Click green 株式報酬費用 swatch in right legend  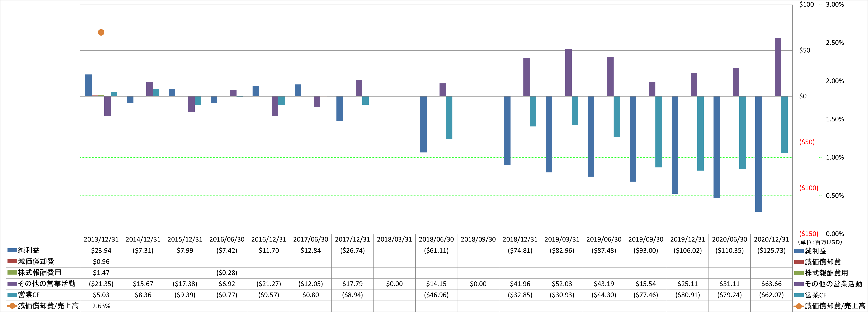799,273
